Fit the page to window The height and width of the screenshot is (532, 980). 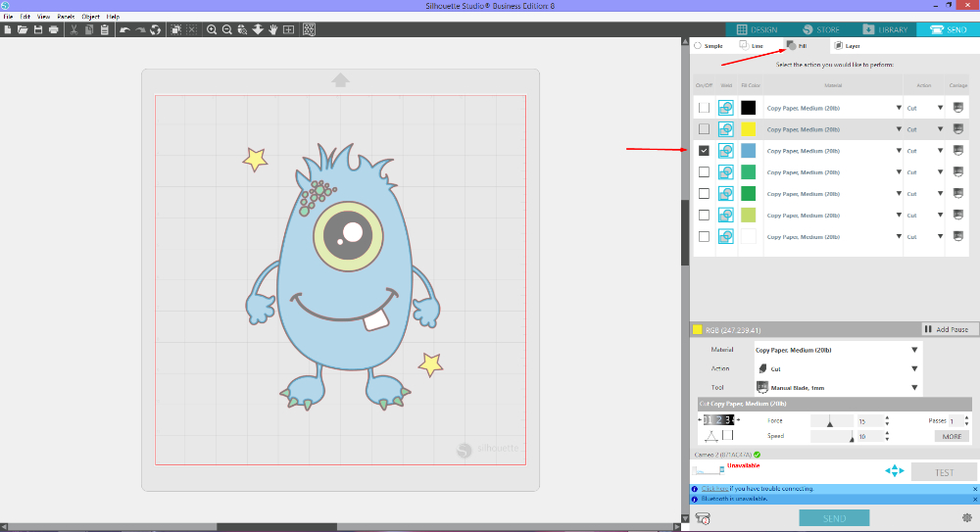point(289,29)
